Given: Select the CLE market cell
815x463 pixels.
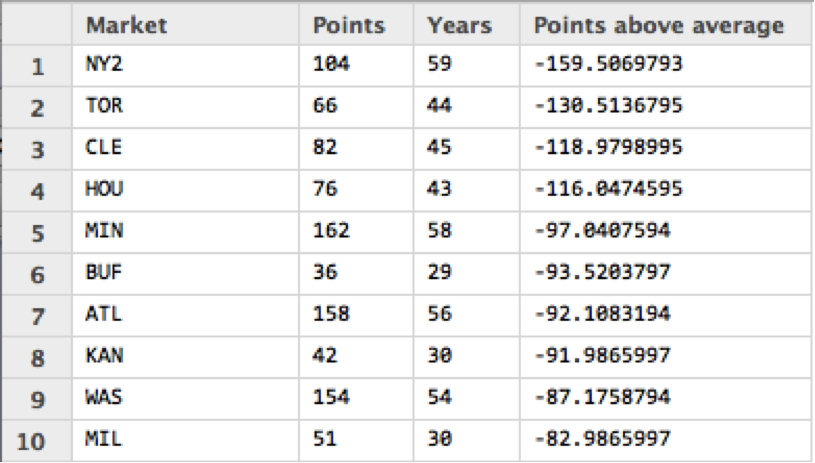Looking at the screenshot, I should point(104,147).
